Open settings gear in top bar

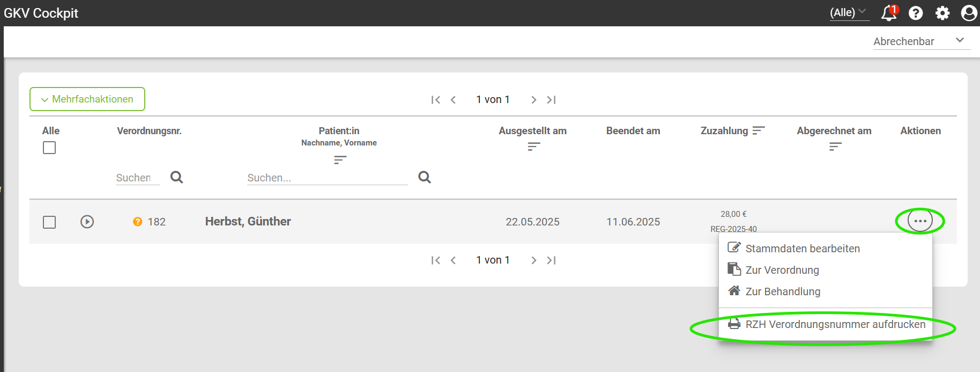[942, 13]
